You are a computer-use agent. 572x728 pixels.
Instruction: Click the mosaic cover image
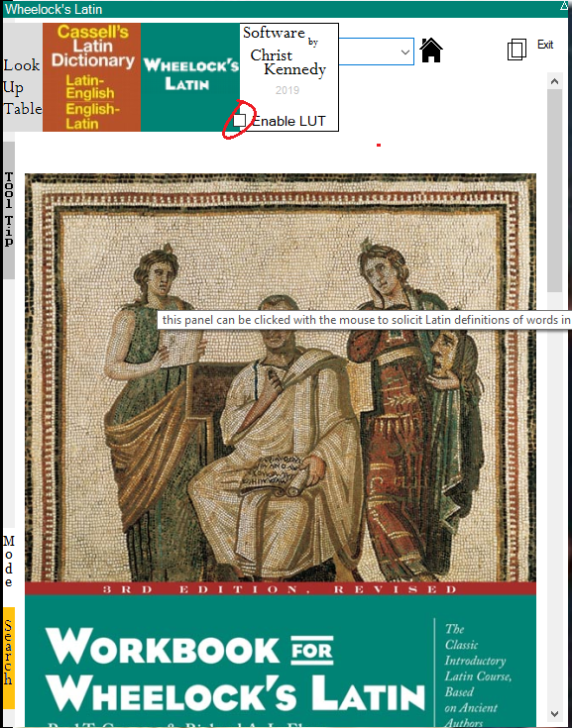pyautogui.click(x=281, y=377)
